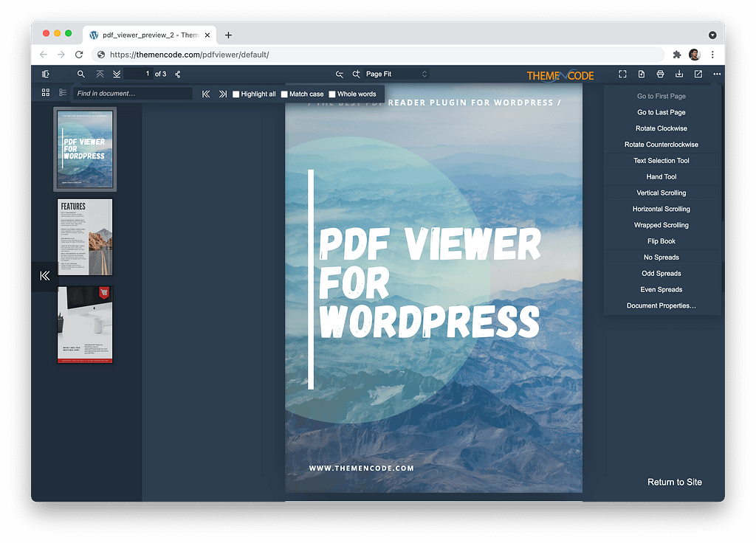Jump to next search match arrow
Screen dimensions: 756x543
click(223, 94)
